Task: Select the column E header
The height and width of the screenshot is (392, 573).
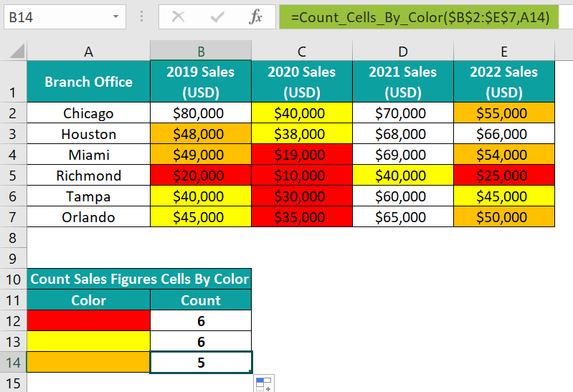Action: (x=504, y=51)
